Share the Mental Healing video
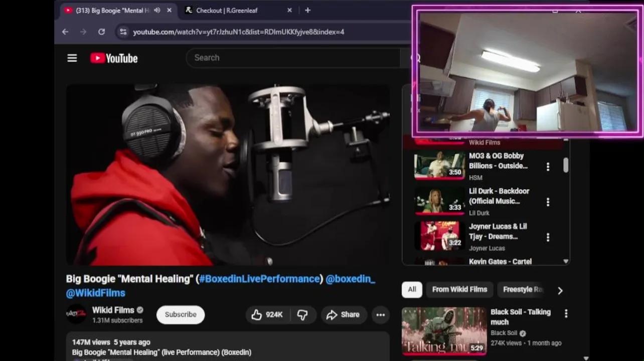This screenshot has width=644, height=361. pos(344,314)
